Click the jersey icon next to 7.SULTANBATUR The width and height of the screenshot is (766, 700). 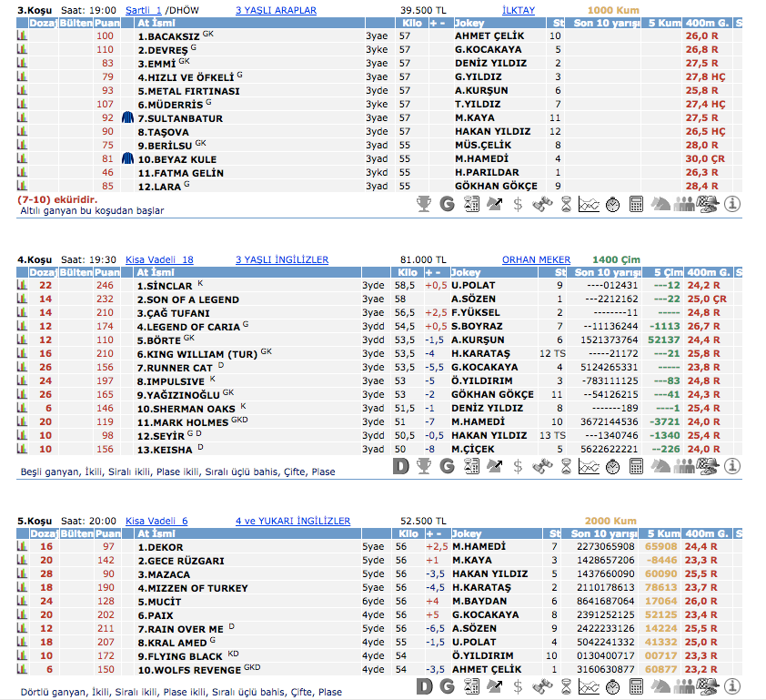point(129,117)
